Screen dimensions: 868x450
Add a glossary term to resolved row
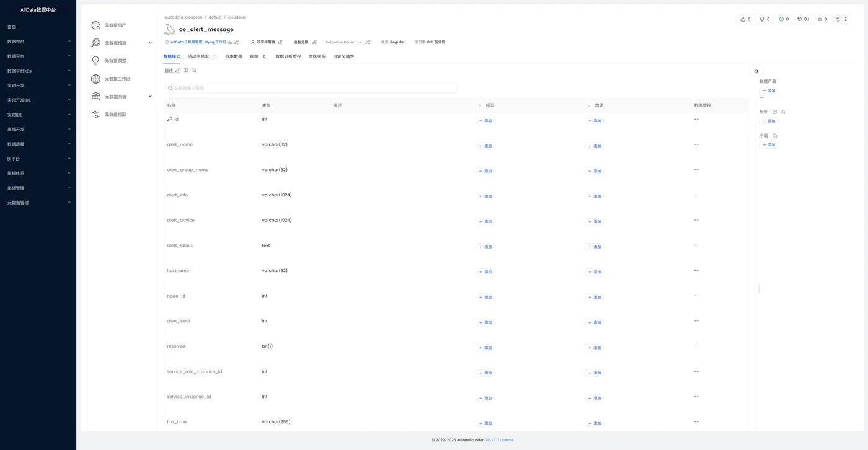click(x=594, y=348)
